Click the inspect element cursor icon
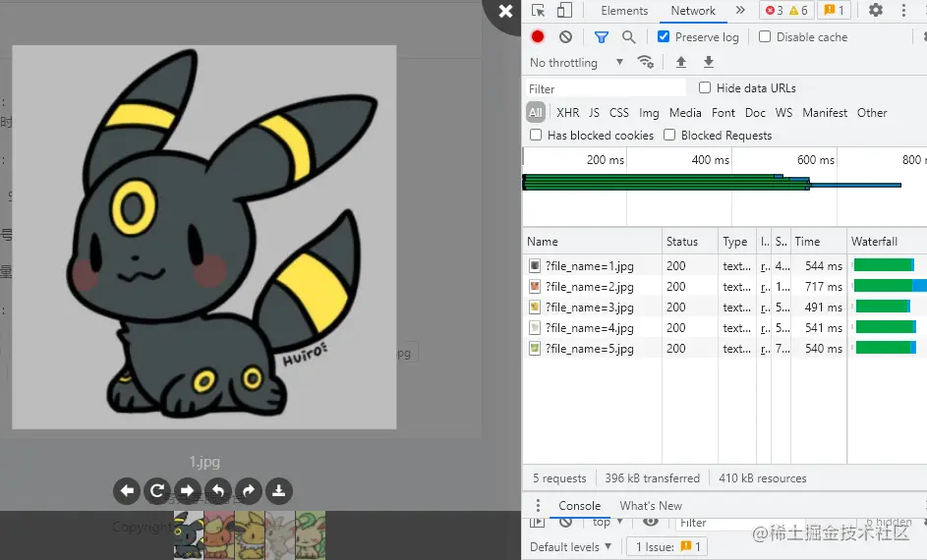 [x=538, y=11]
